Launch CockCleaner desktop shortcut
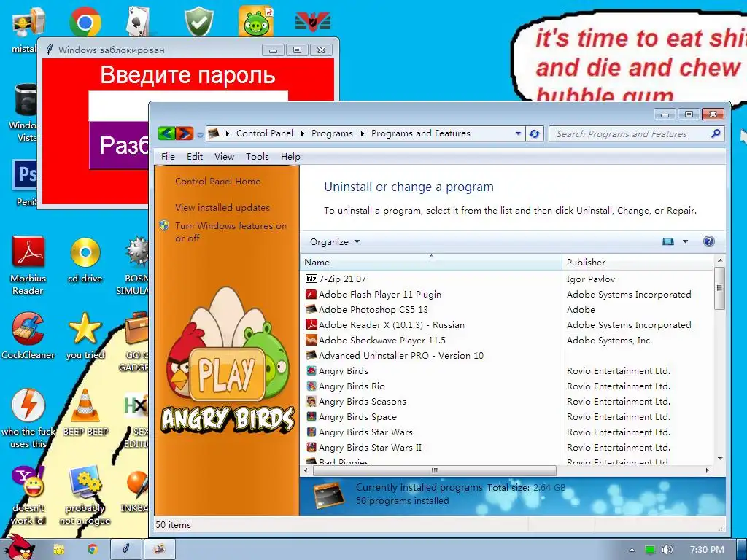Screen dimensions: 747x560 click(x=28, y=336)
